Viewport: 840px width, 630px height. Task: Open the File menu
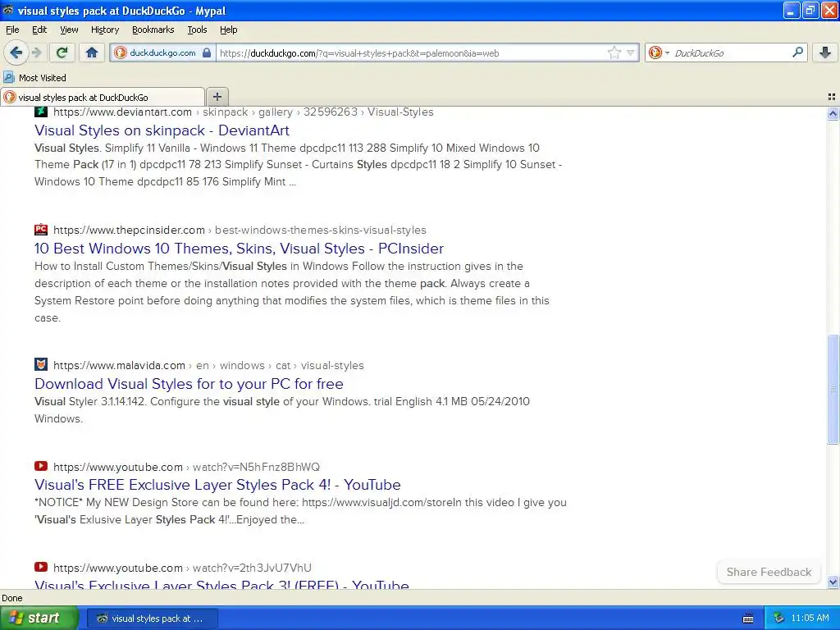point(12,30)
